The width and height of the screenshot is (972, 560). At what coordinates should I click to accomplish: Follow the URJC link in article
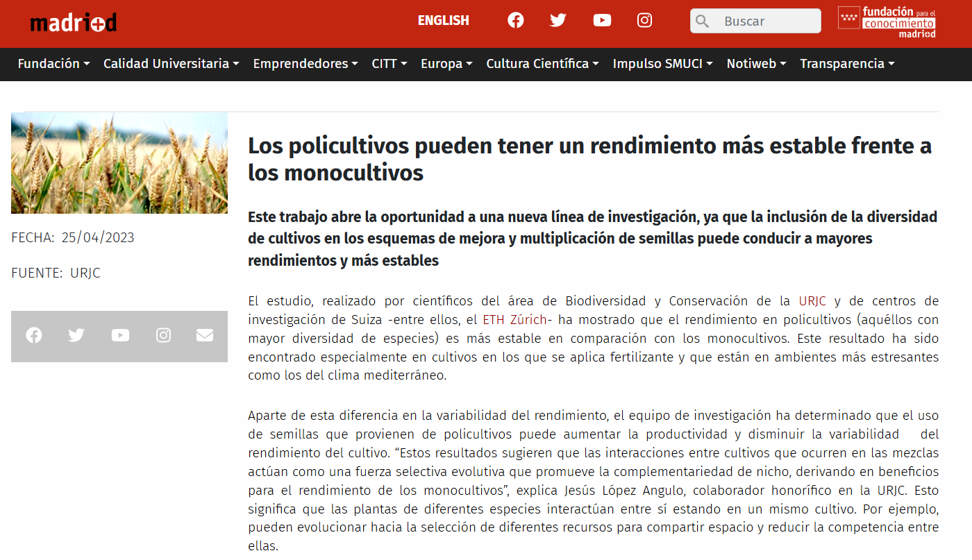[812, 301]
